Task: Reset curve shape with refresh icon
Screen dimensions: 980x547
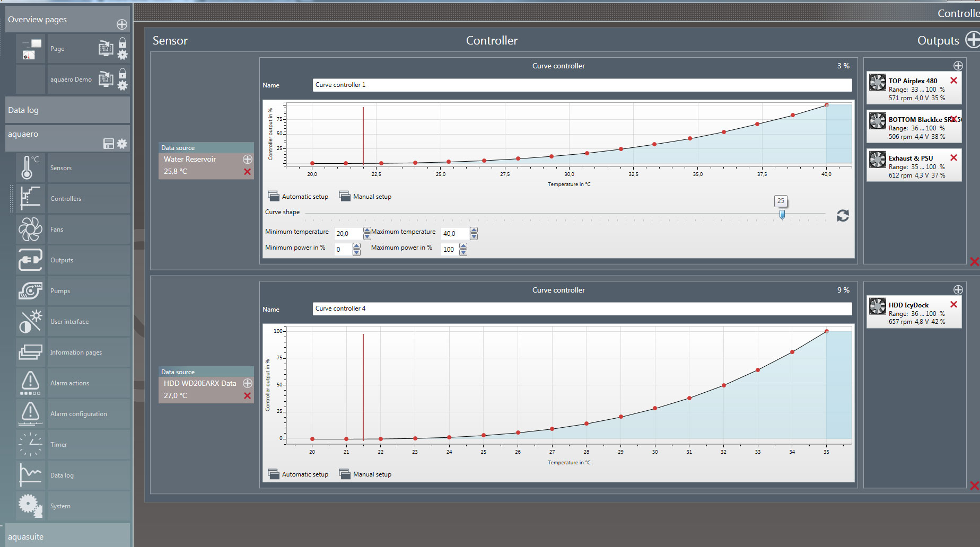Action: (x=843, y=216)
